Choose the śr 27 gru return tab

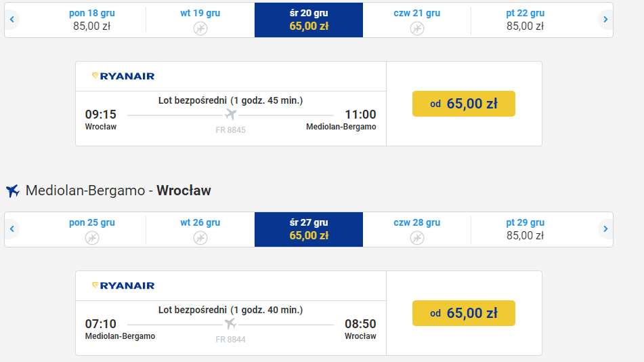tap(309, 229)
